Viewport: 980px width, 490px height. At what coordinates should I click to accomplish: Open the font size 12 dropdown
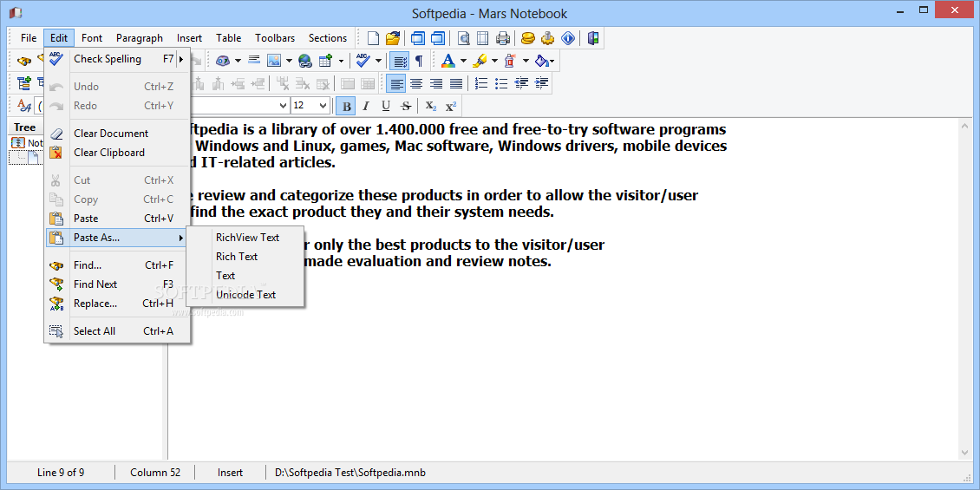pos(323,106)
